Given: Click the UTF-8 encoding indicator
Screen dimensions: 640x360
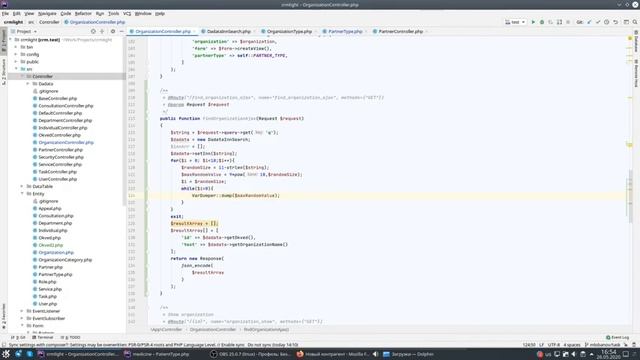Looking at the screenshot, I should (x=553, y=345).
